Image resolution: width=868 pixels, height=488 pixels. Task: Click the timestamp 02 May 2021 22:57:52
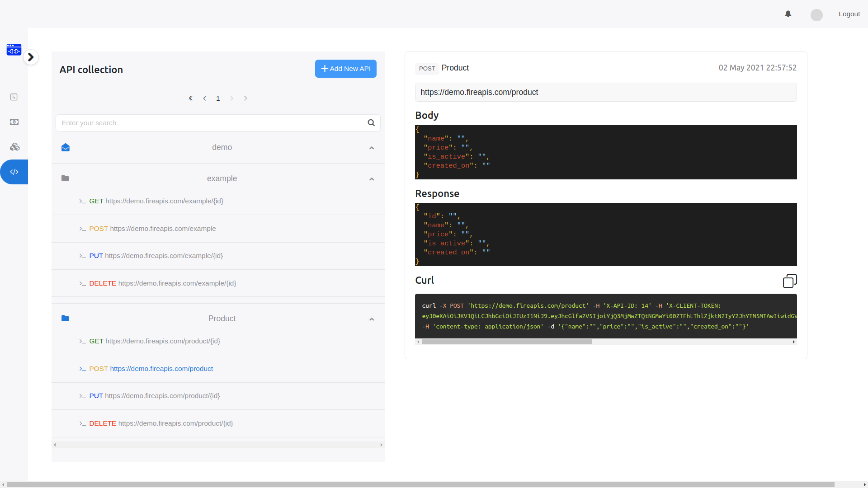[x=757, y=68]
